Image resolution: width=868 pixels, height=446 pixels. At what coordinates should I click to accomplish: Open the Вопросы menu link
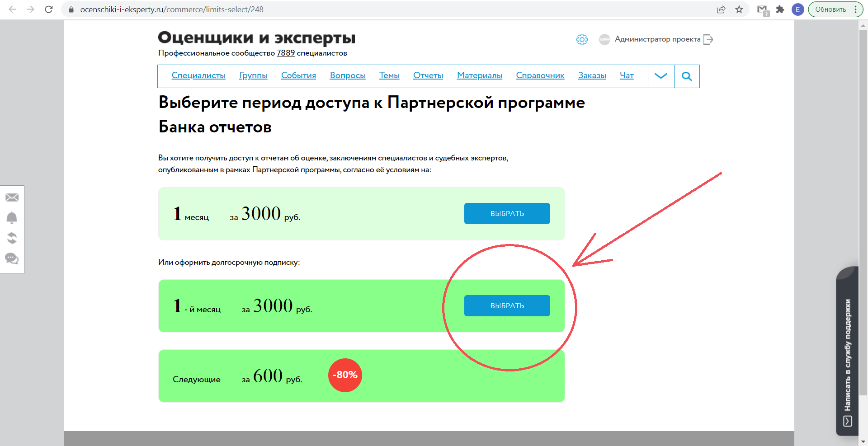pos(348,75)
